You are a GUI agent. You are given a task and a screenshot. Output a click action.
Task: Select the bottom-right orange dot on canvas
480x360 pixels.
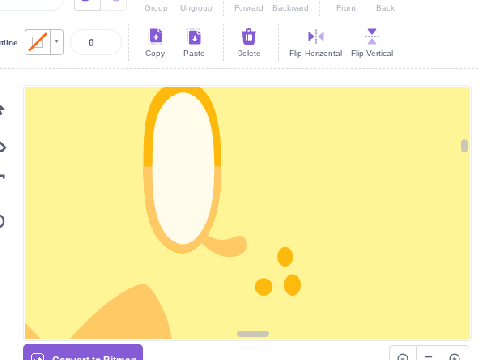click(x=292, y=285)
